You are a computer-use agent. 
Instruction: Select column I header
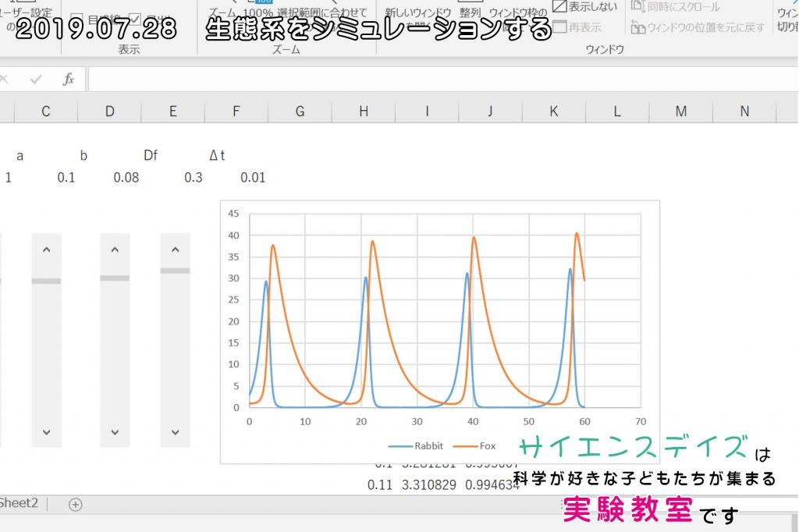tap(427, 111)
